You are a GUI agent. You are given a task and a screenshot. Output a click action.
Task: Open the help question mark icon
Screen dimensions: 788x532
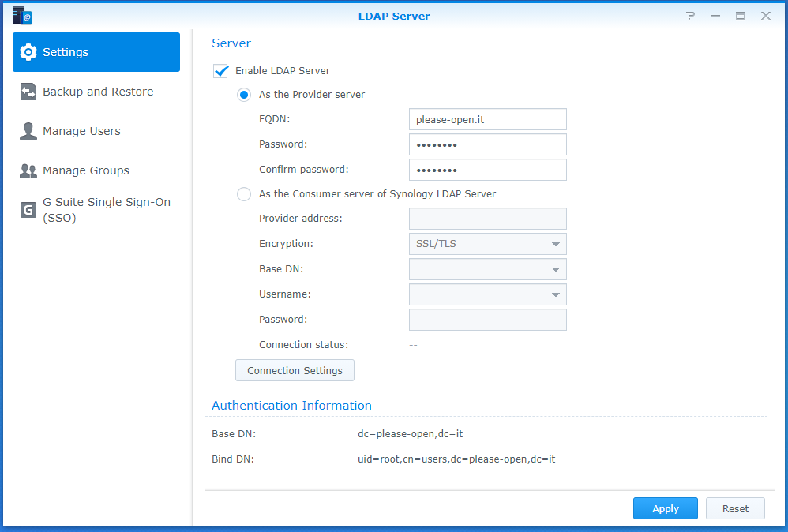click(691, 16)
